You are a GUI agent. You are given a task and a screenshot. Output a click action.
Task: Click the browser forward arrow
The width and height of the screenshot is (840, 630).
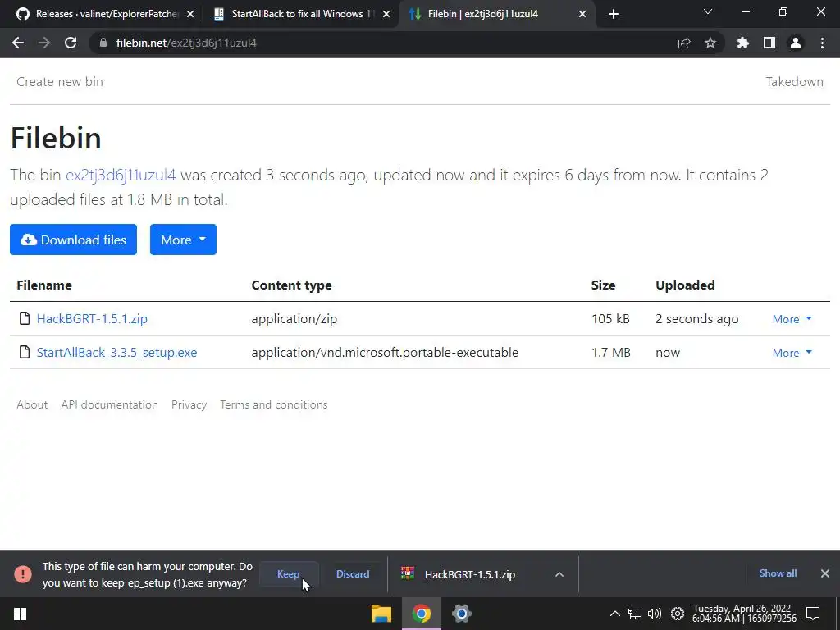pos(44,43)
